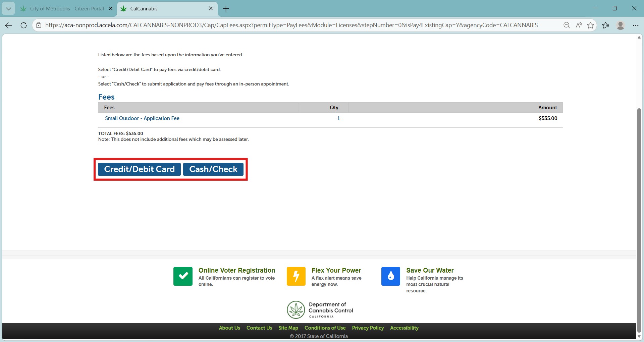This screenshot has width=644, height=342.
Task: Select the $535.00 amount cell
Action: coord(548,118)
